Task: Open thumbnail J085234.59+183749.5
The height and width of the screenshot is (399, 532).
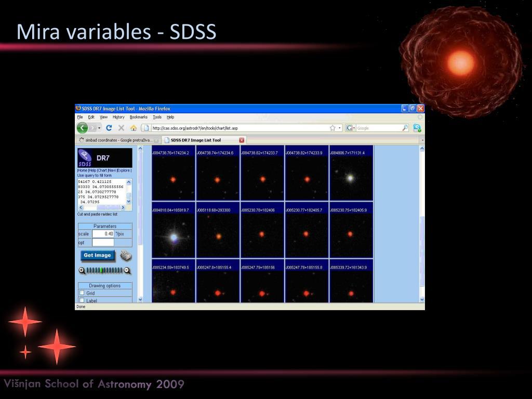Action: point(174,281)
